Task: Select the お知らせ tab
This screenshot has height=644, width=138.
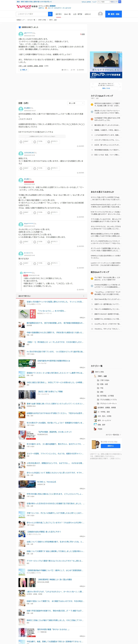Action: 88,14
